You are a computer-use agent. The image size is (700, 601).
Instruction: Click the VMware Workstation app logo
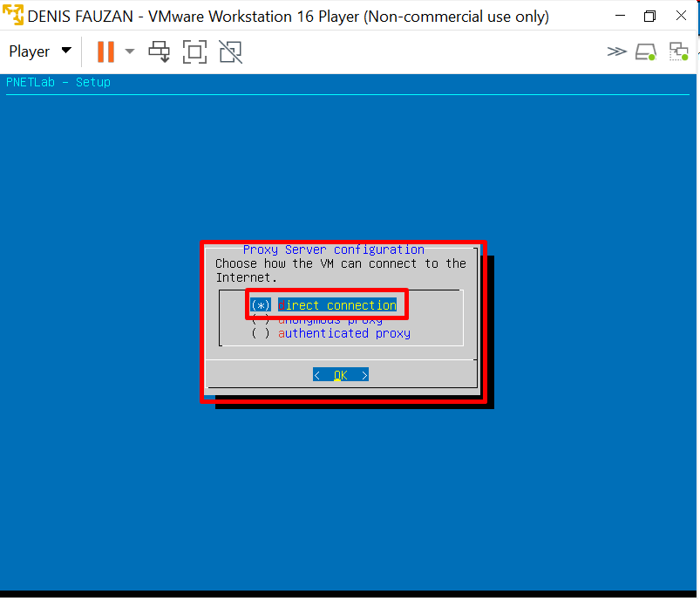(x=13, y=15)
